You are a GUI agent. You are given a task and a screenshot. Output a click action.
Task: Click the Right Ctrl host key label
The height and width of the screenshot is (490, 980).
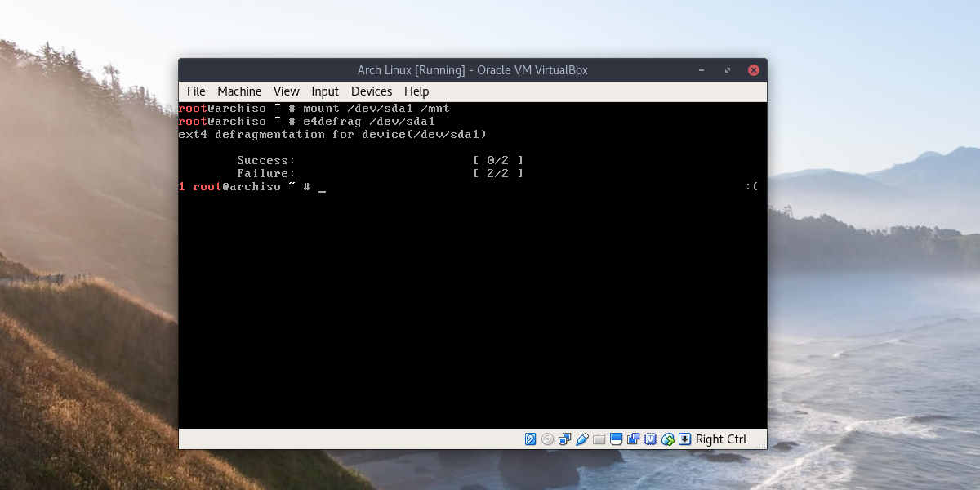coord(721,439)
